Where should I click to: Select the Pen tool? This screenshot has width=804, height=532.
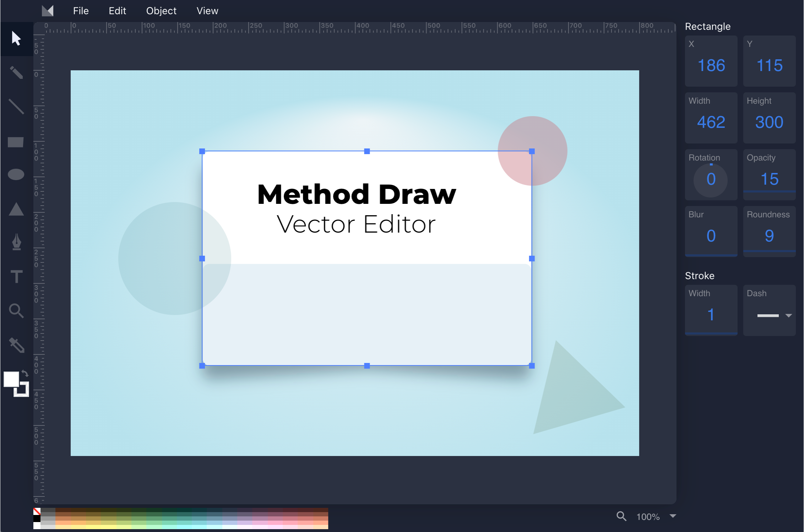16,242
